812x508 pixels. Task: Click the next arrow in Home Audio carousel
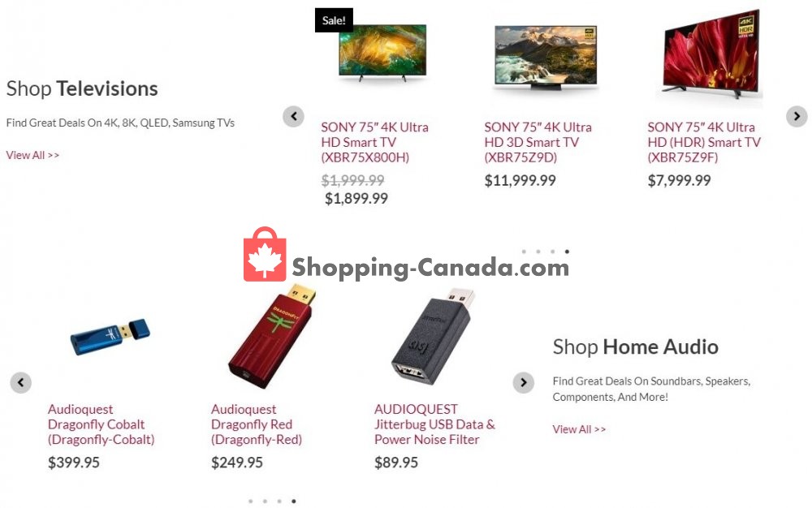[x=524, y=382]
